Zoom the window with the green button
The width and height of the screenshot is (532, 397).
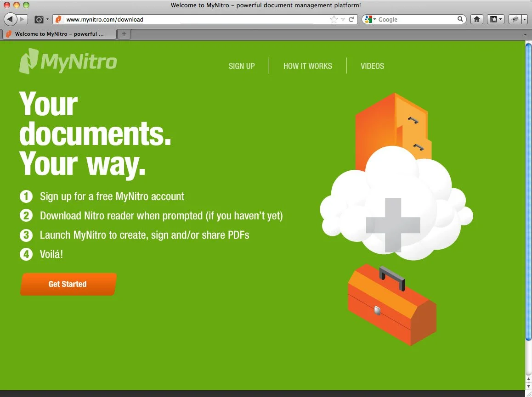(x=26, y=5)
